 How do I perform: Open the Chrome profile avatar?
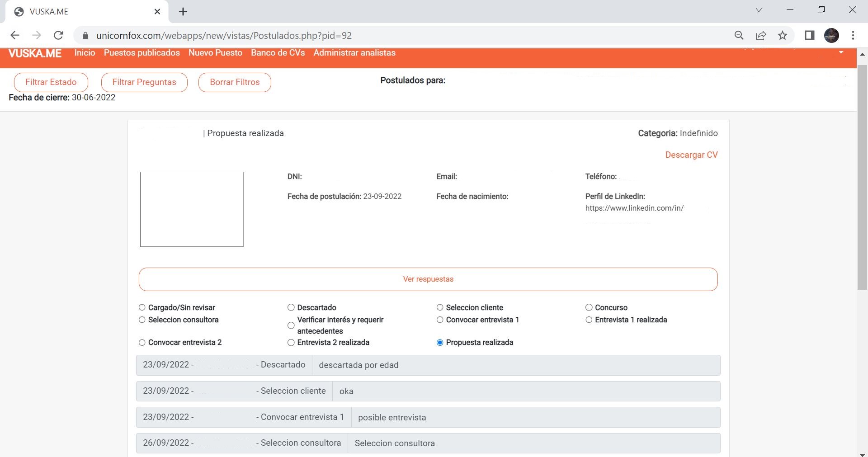[831, 35]
